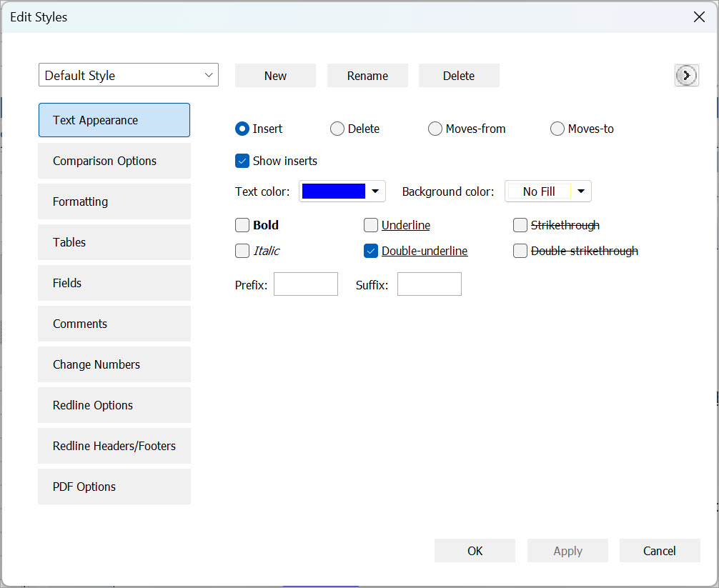
Task: Choose the Moves-from radio option
Action: [x=435, y=129]
